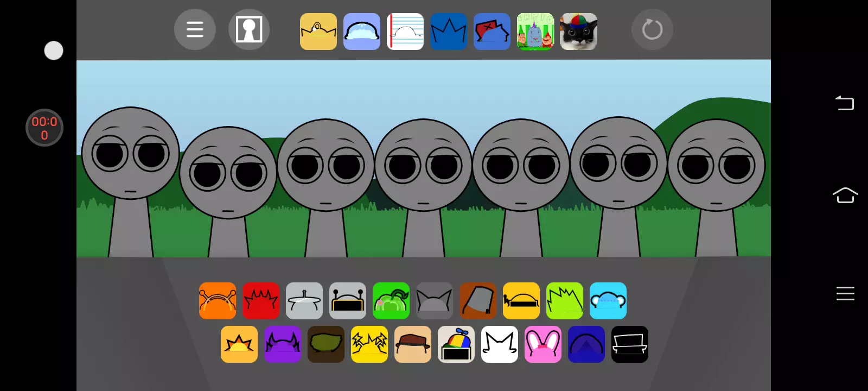Pick the dark brown olive bush icon

[326, 344]
